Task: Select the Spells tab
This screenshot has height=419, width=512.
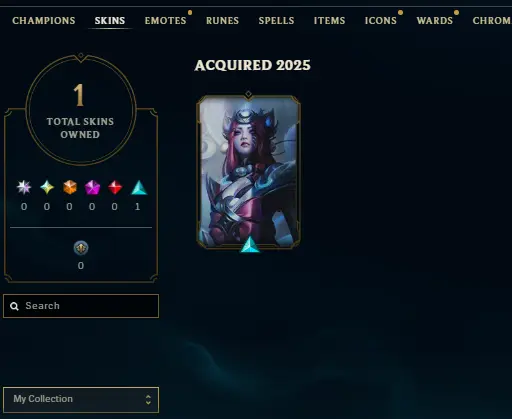Action: [x=276, y=21]
